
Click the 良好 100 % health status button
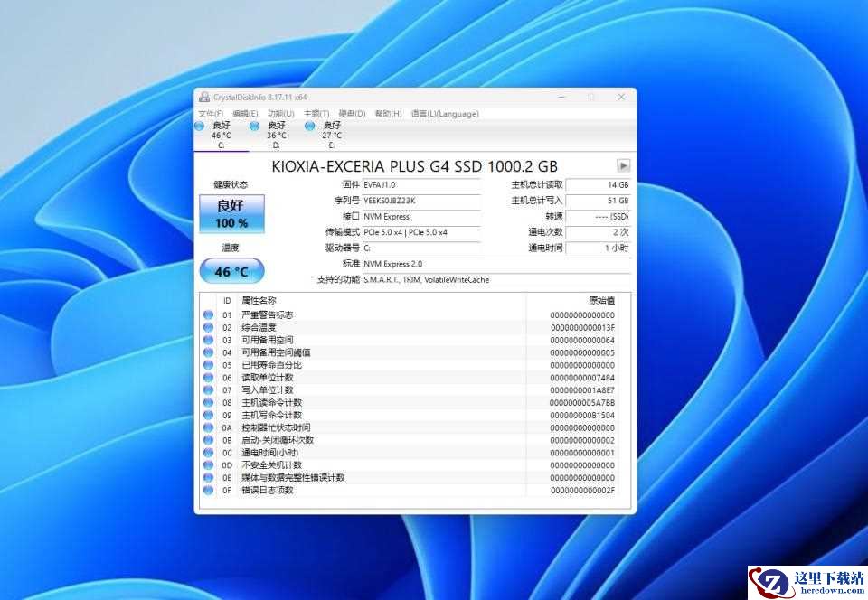click(232, 214)
